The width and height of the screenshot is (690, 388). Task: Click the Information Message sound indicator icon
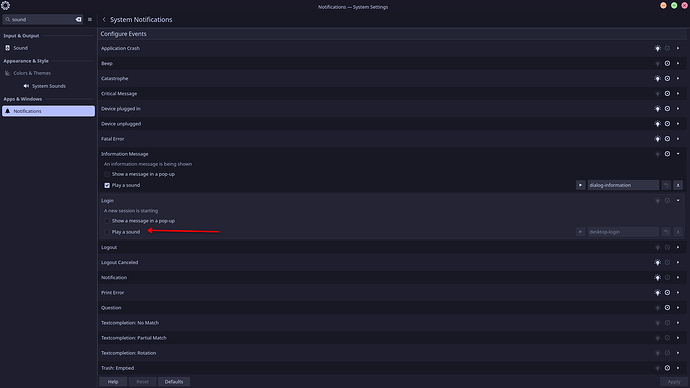[668, 154]
